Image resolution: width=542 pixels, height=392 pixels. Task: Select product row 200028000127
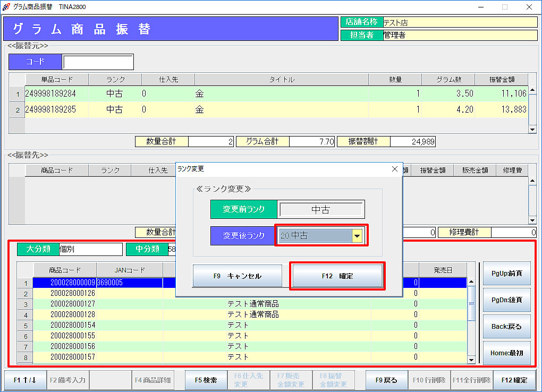(x=73, y=304)
